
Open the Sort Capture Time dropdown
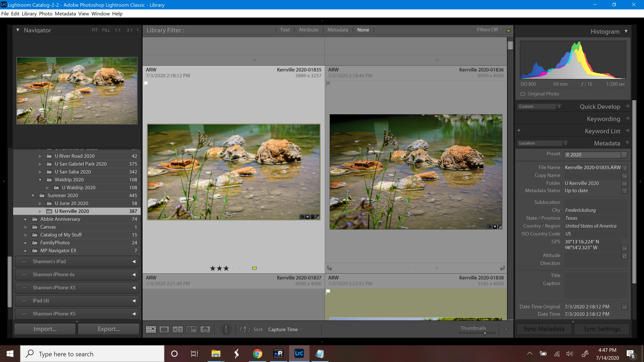point(284,329)
